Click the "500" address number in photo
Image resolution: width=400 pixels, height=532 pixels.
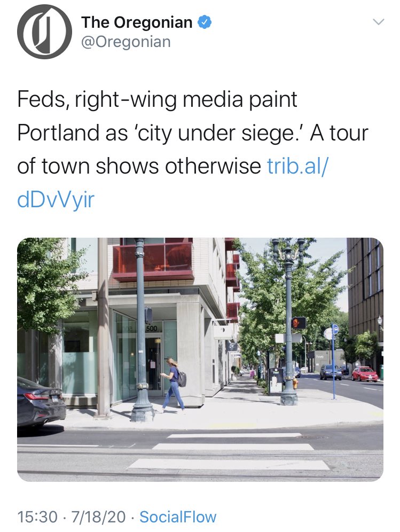pos(152,328)
